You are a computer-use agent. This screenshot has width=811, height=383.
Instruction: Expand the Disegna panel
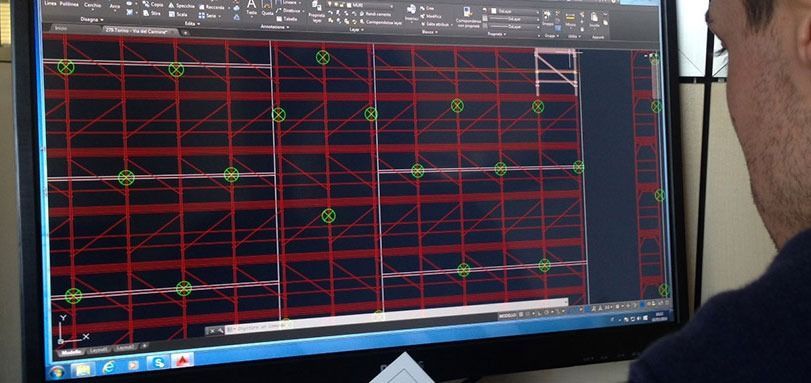pyautogui.click(x=92, y=20)
